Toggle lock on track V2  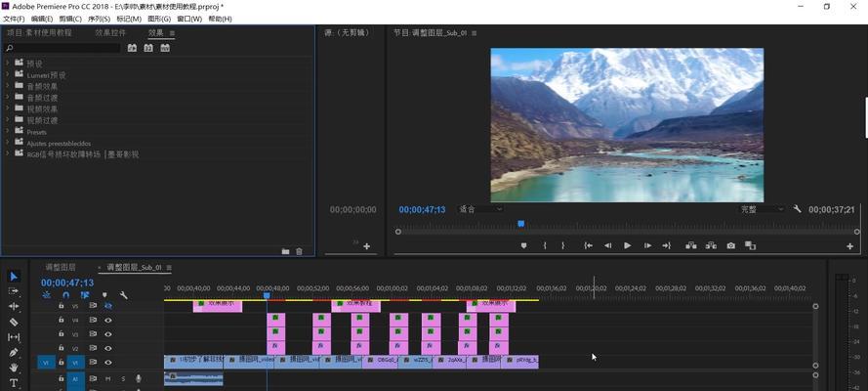coord(62,348)
